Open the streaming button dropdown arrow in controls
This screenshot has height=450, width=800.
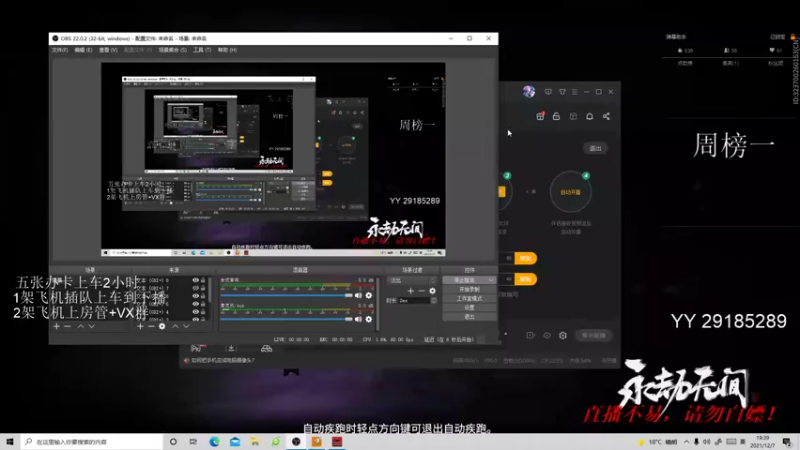(x=491, y=280)
